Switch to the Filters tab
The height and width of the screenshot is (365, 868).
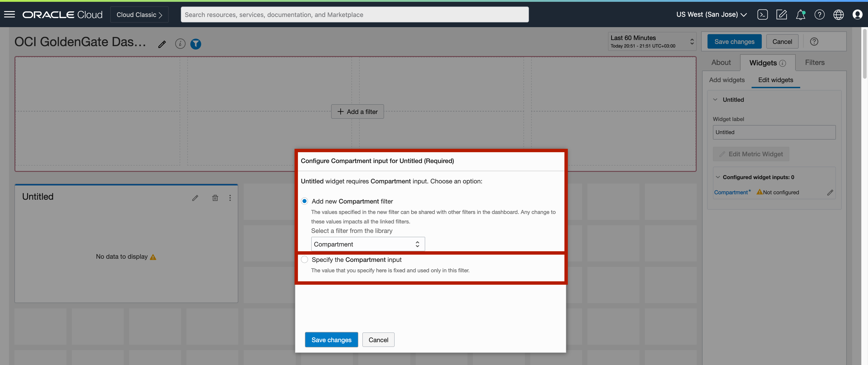(814, 63)
